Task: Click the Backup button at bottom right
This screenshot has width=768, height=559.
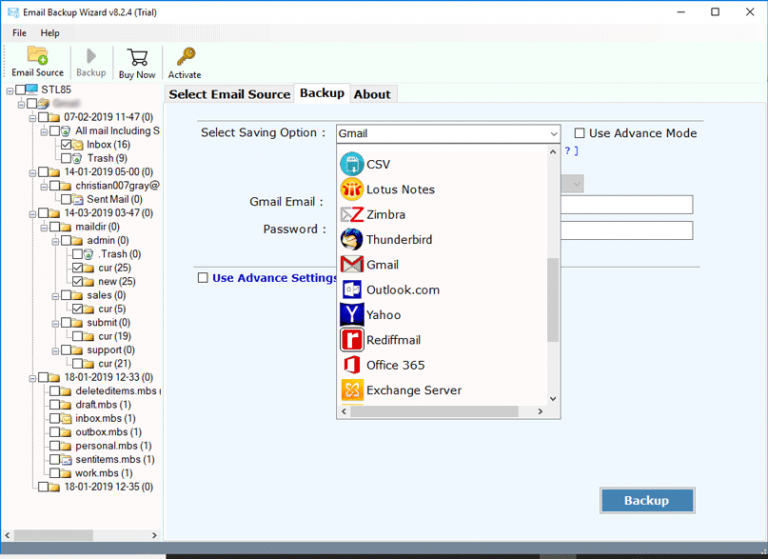Action: pos(646,500)
